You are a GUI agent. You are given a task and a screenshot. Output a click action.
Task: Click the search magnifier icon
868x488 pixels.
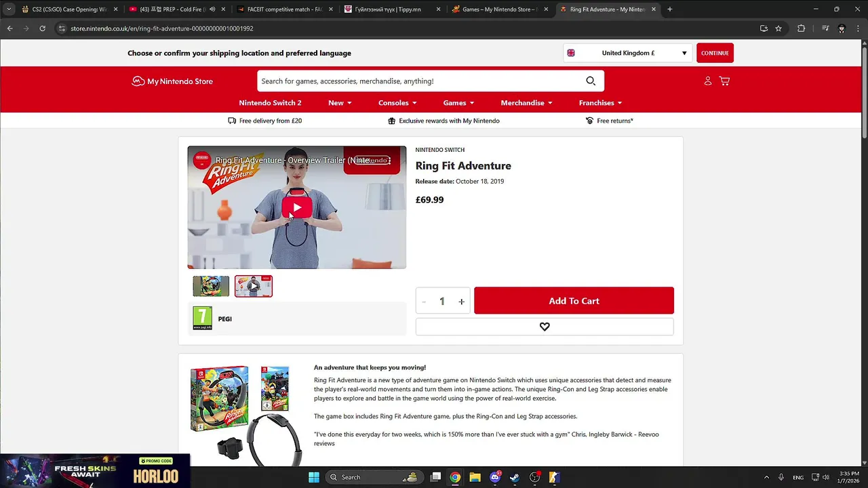[591, 81]
